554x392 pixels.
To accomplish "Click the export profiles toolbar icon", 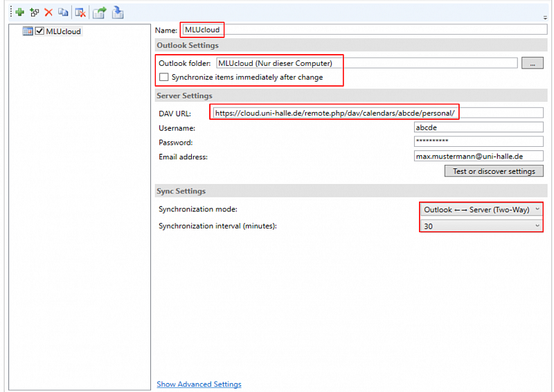I will coord(100,12).
